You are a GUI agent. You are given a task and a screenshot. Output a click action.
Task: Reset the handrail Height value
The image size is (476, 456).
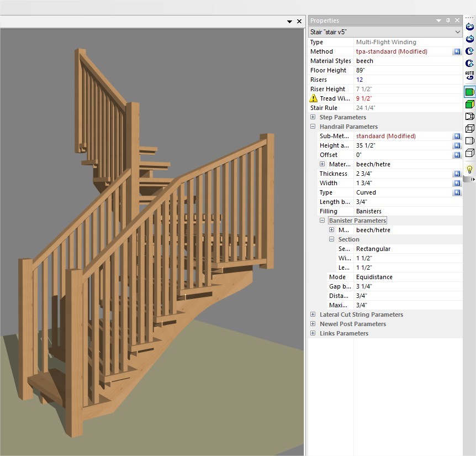click(x=457, y=145)
